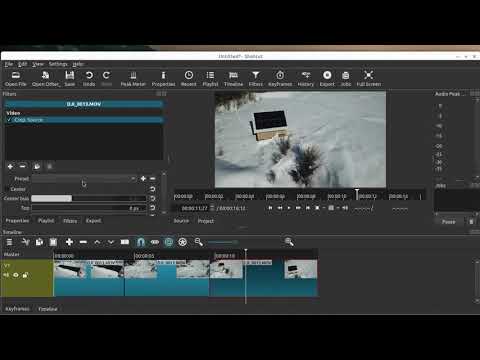
Task: Toggle the Timeline panel from the toolbar
Action: [x=233, y=79]
